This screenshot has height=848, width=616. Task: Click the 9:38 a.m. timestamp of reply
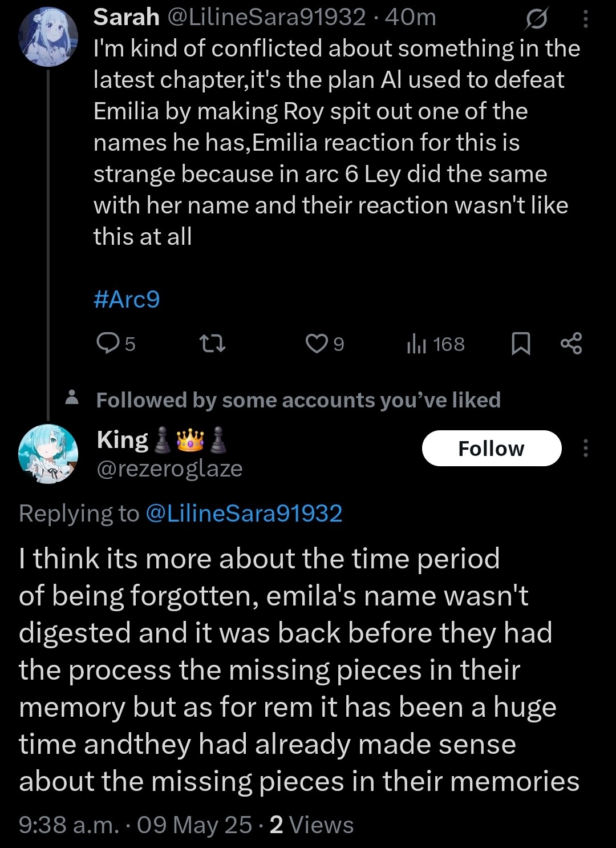tap(69, 825)
